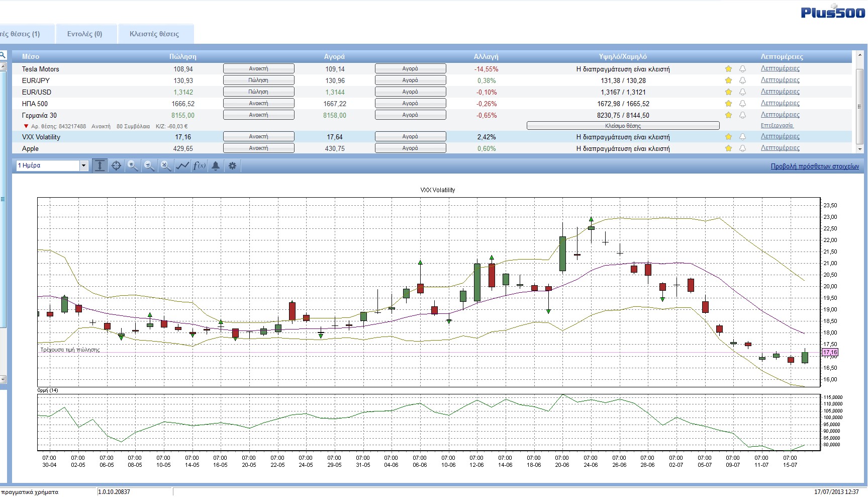This screenshot has height=497, width=868.
Task: Toggle favorite star for Tesla Motors
Action: 728,69
